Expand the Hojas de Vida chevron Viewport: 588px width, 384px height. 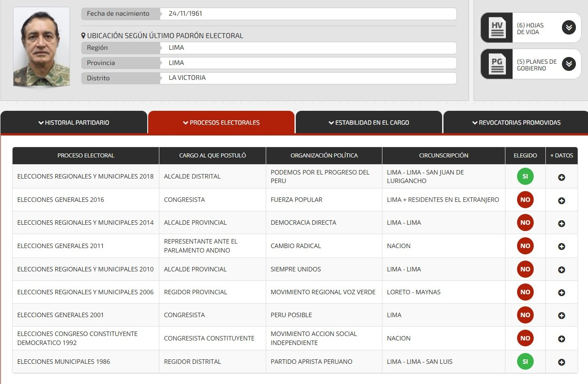pos(568,28)
